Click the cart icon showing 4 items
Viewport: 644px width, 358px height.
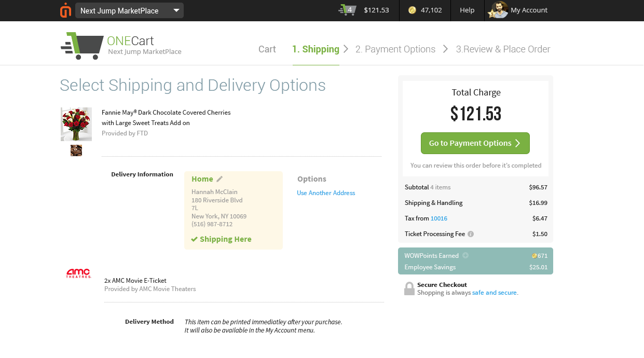[347, 10]
